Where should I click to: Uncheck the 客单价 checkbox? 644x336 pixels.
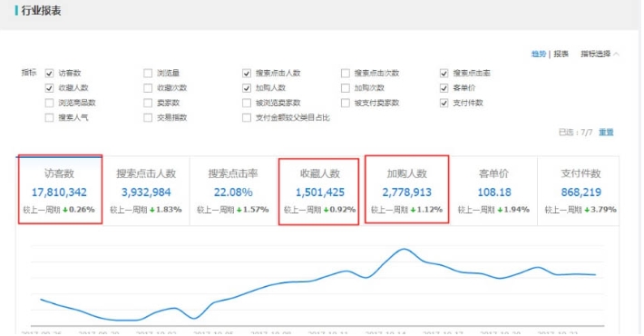coord(444,88)
